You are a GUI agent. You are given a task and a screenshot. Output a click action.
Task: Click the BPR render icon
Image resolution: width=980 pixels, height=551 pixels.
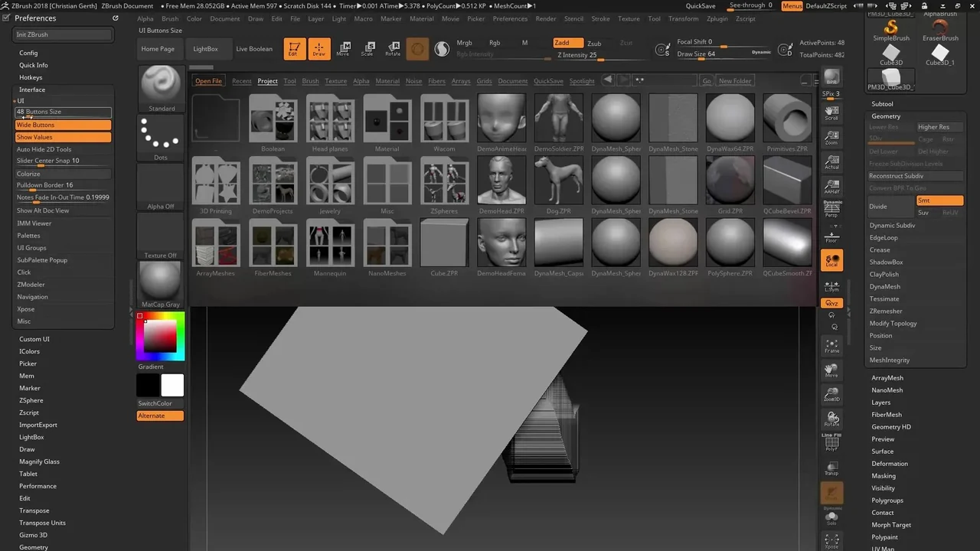point(831,78)
